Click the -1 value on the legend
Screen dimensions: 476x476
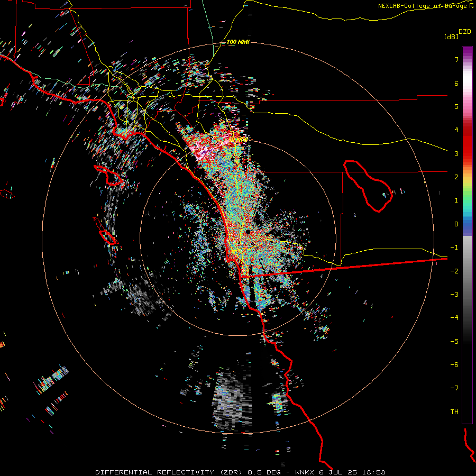[454, 248]
